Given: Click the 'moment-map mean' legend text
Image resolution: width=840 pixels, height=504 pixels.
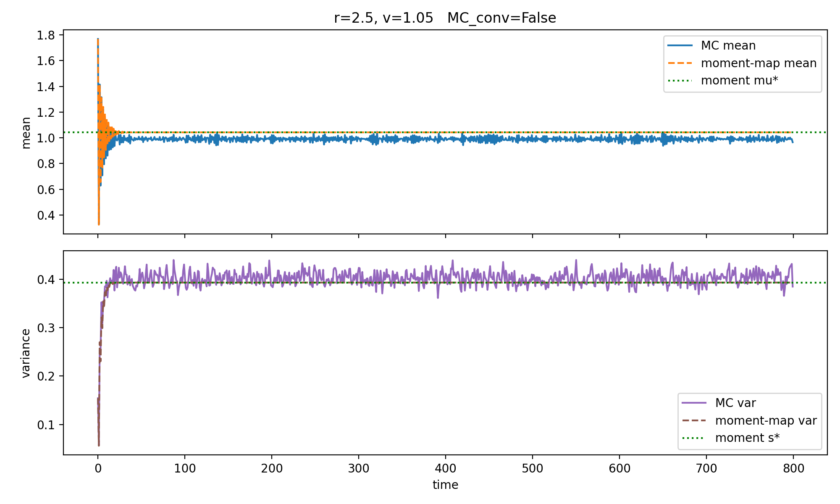Looking at the screenshot, I should (x=759, y=63).
